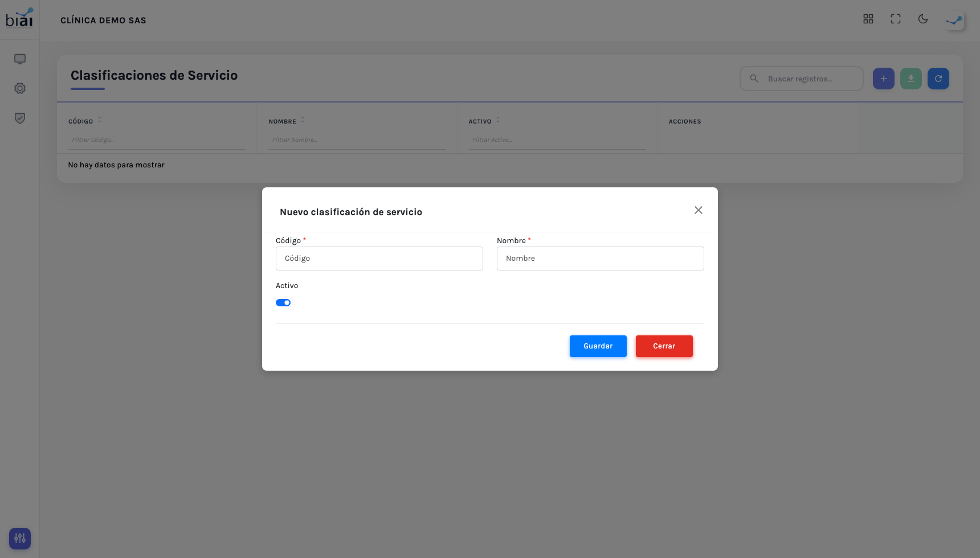Viewport: 980px width, 558px height.
Task: Click the red Cerrar button
Action: [x=664, y=346]
